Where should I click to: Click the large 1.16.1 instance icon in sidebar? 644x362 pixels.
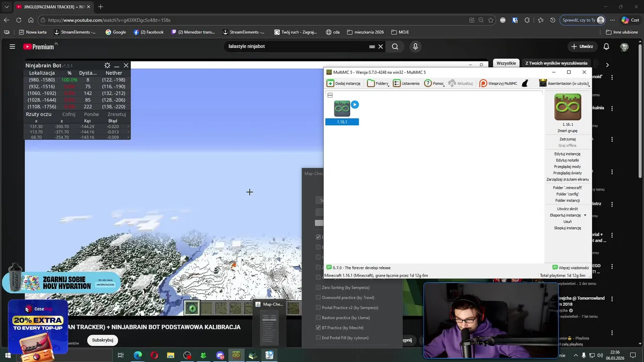point(568,107)
